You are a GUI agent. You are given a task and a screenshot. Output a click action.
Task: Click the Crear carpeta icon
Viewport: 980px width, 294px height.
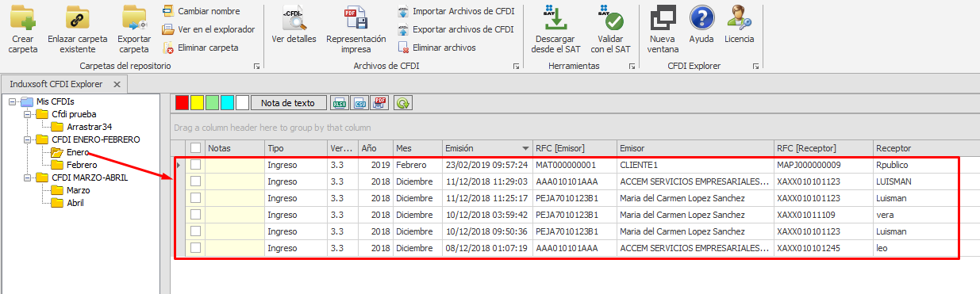point(23,17)
